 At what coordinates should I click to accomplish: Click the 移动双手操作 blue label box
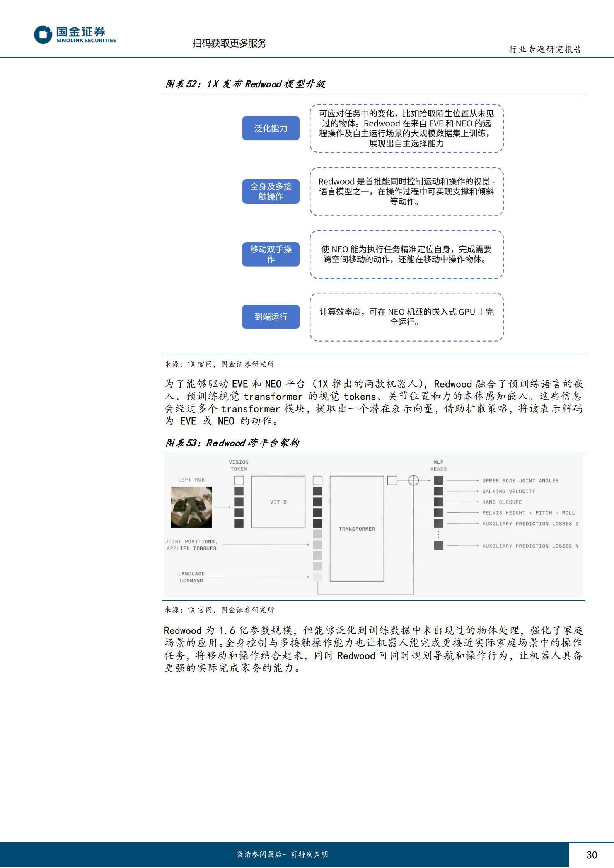(271, 254)
